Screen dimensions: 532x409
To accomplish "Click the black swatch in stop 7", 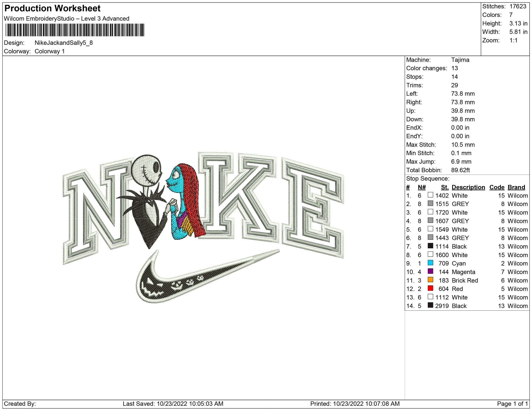I will click(430, 246).
